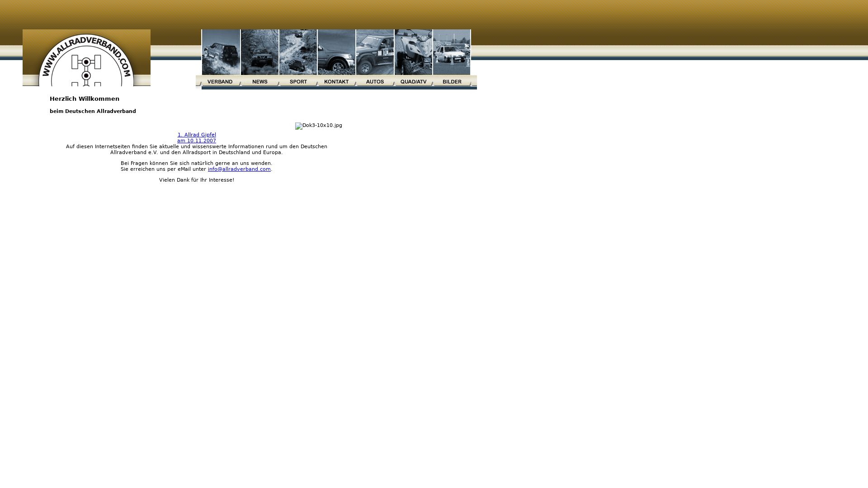This screenshot has height=488, width=868.
Task: Open the VERBAND menu item
Action: tap(220, 82)
